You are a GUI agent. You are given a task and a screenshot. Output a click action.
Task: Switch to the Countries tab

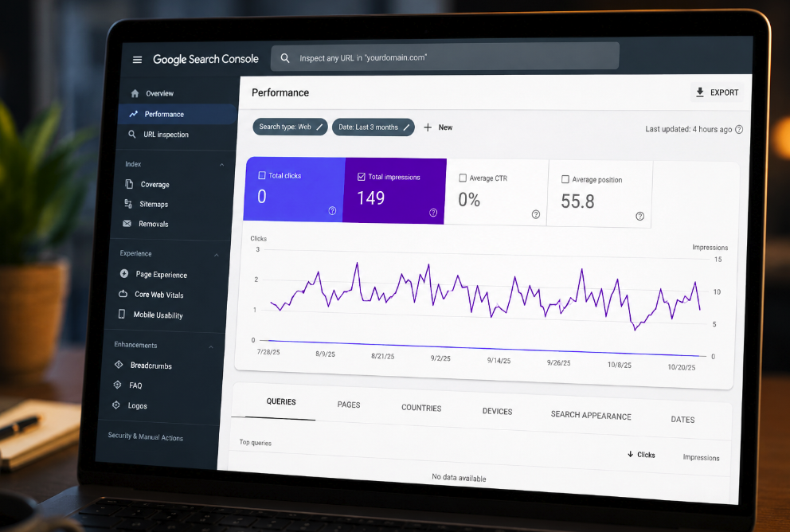click(421, 408)
